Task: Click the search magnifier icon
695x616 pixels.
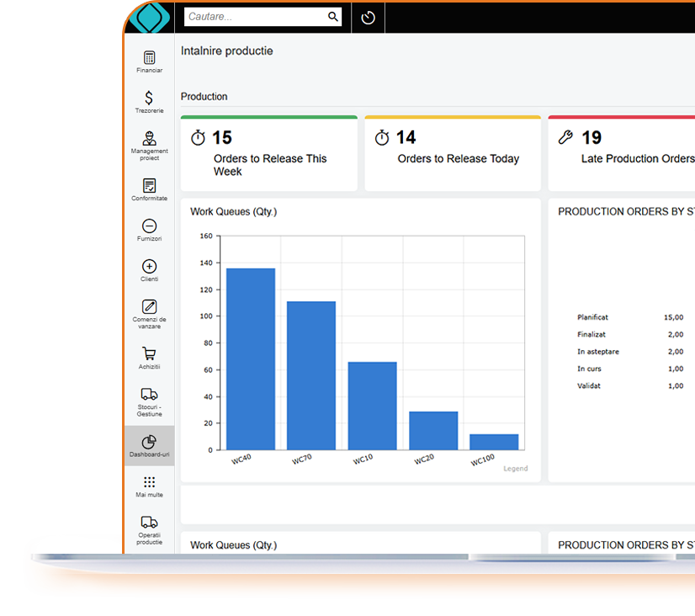Action: 333,16
